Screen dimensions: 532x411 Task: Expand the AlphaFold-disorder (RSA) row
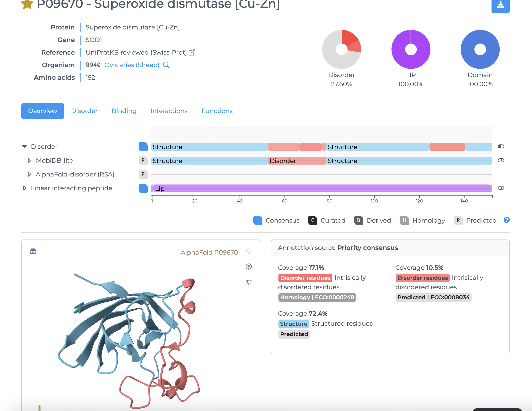[x=29, y=174]
